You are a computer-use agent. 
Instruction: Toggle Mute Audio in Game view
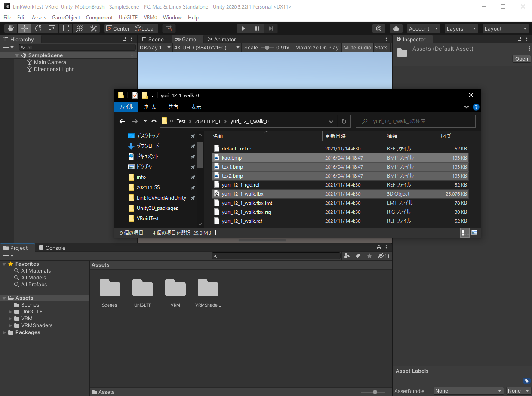coord(357,48)
